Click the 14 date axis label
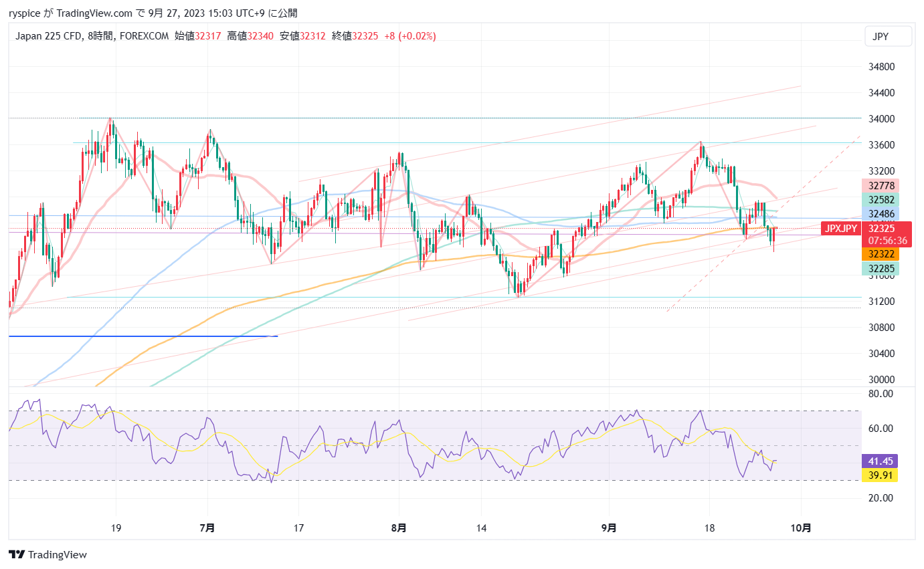Screen dimensions: 924x569 click(480, 528)
